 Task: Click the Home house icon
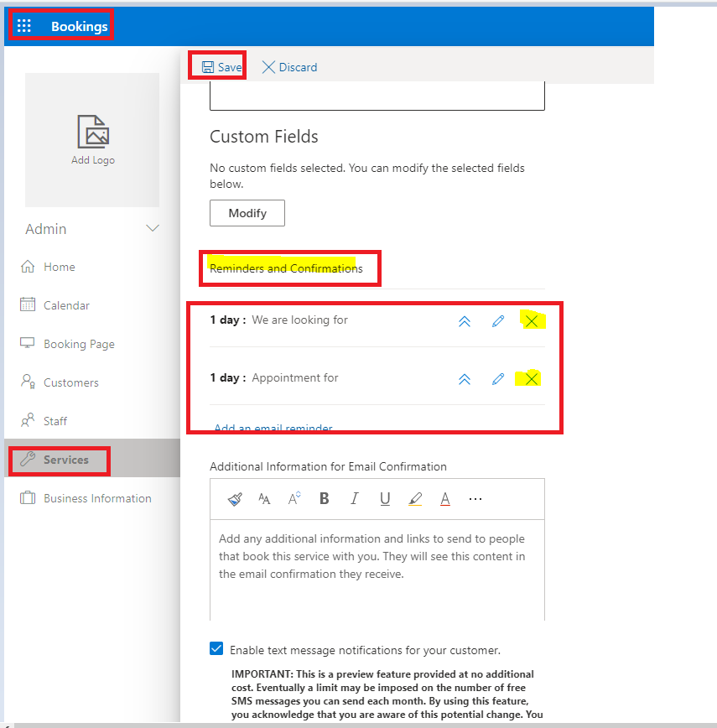(x=28, y=267)
